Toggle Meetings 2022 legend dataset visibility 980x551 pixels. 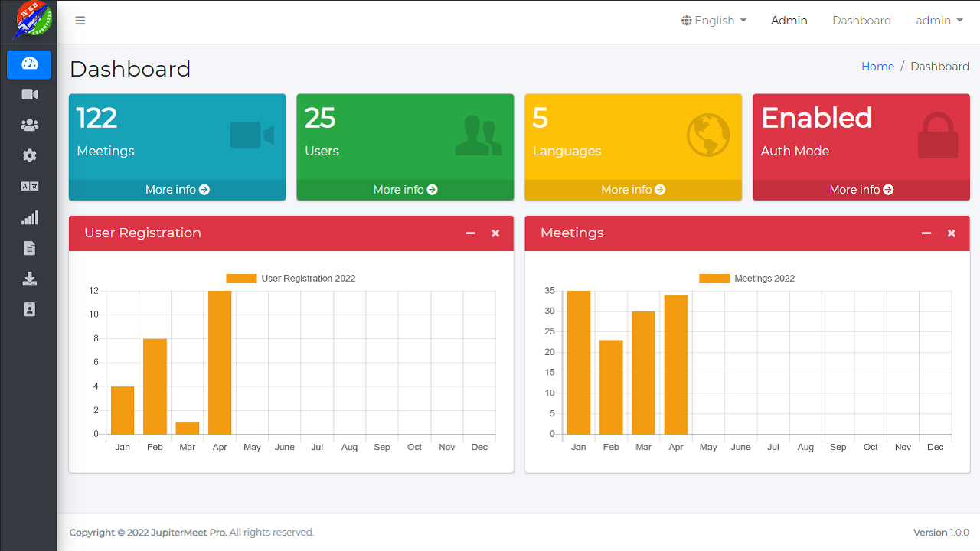(746, 279)
